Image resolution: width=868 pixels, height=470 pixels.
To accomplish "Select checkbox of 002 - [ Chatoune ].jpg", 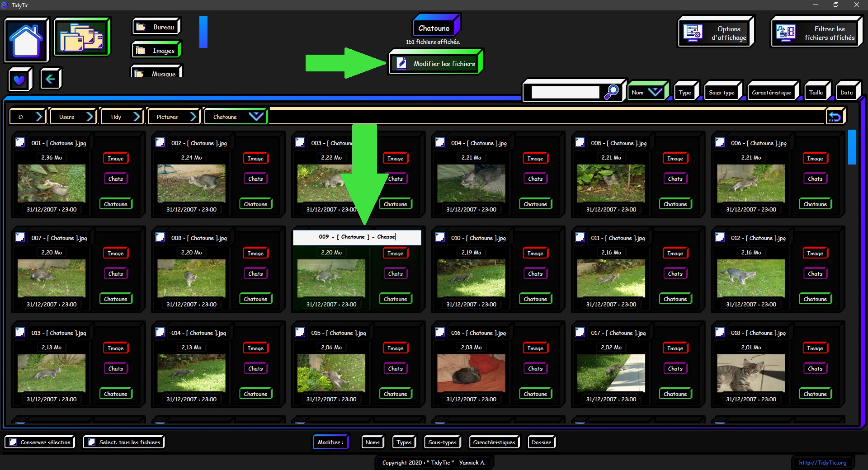I will pyautogui.click(x=160, y=143).
